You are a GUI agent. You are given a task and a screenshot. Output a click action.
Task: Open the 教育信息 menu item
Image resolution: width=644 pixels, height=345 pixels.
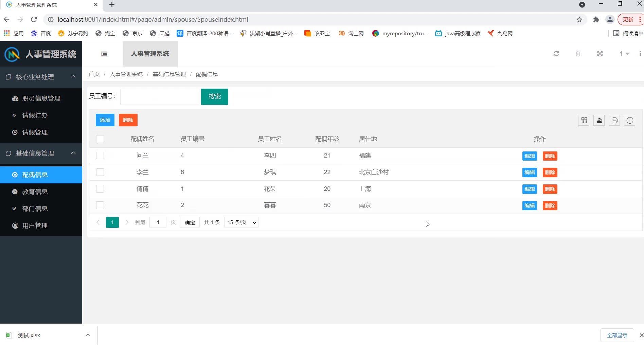41,192
